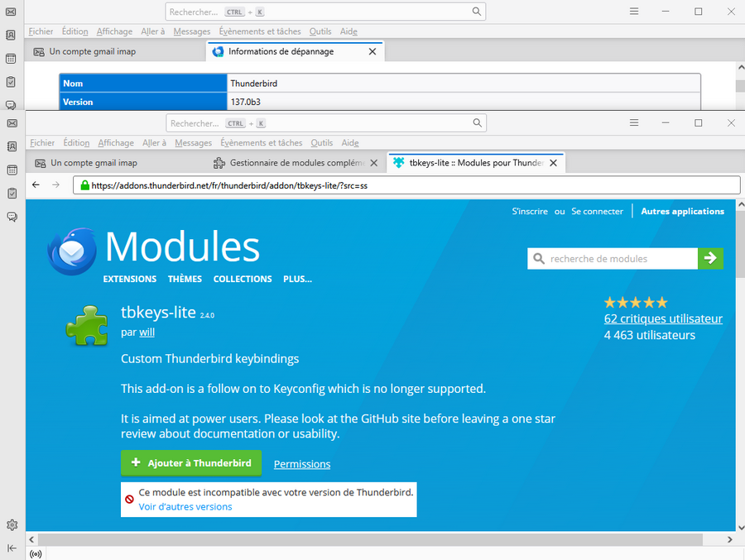Click S'inscrire link
745x560 pixels.
530,212
